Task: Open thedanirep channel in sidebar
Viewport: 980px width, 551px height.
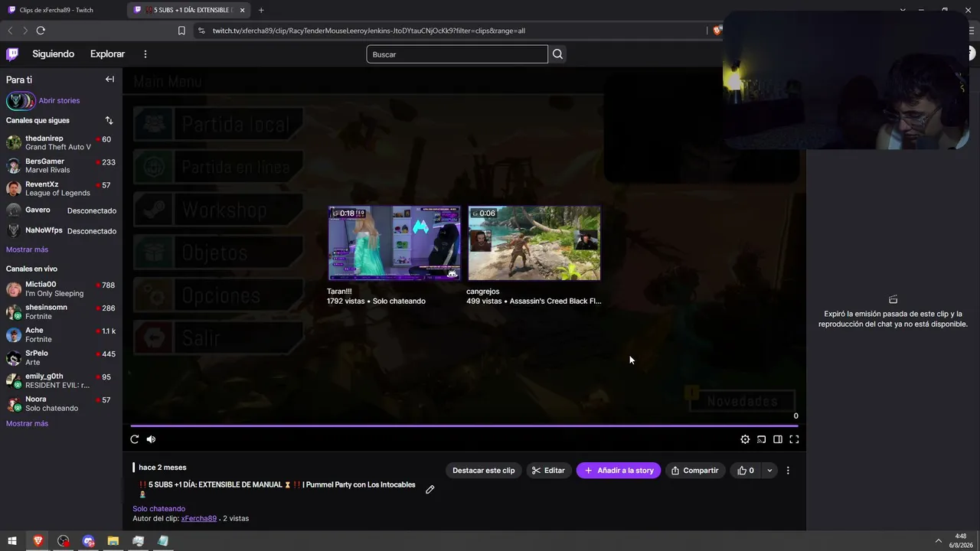Action: click(61, 142)
